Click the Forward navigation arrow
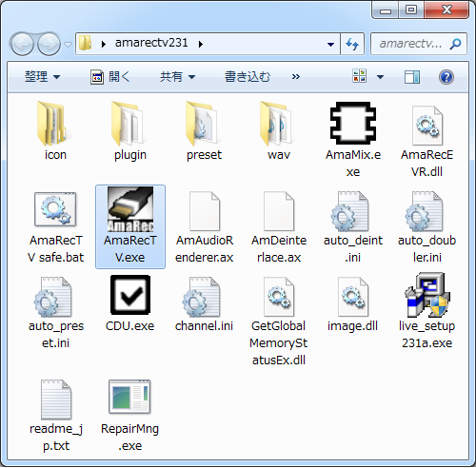 pyautogui.click(x=49, y=44)
